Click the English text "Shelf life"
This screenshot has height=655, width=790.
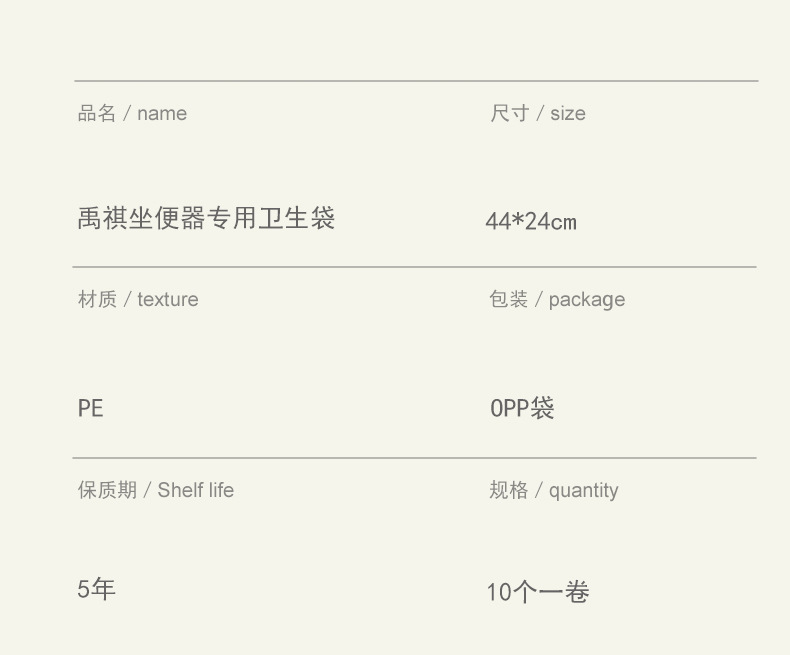pos(196,490)
